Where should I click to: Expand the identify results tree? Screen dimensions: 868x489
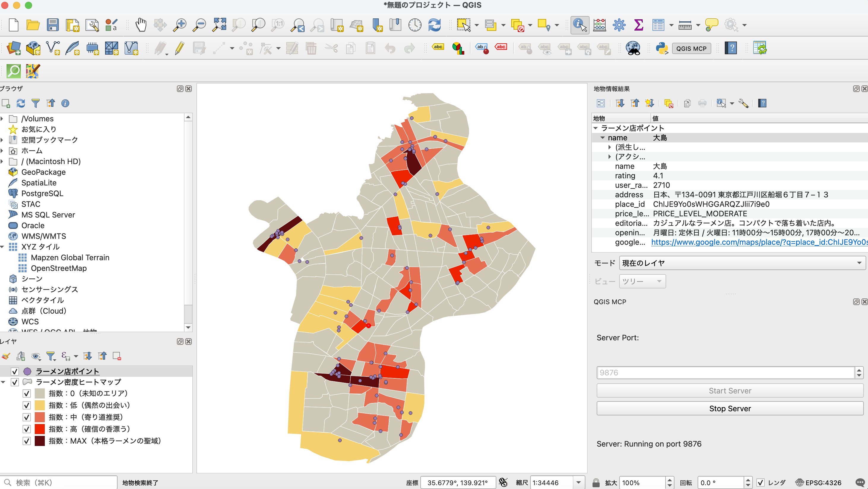pyautogui.click(x=620, y=103)
